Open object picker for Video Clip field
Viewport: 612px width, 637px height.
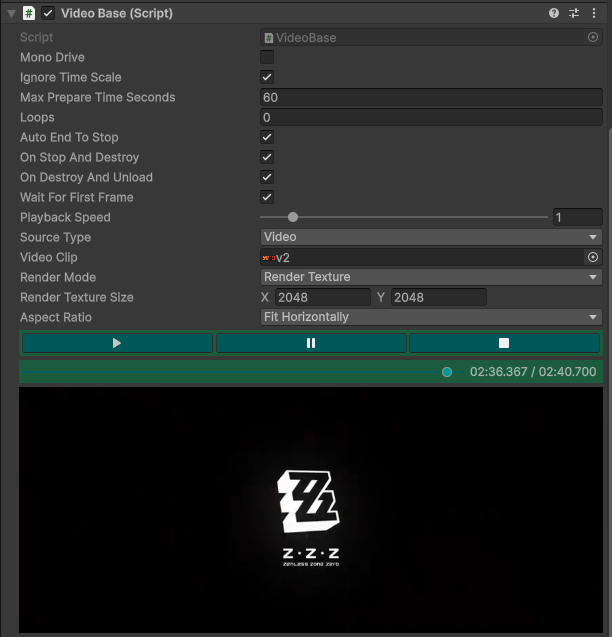[x=593, y=257]
